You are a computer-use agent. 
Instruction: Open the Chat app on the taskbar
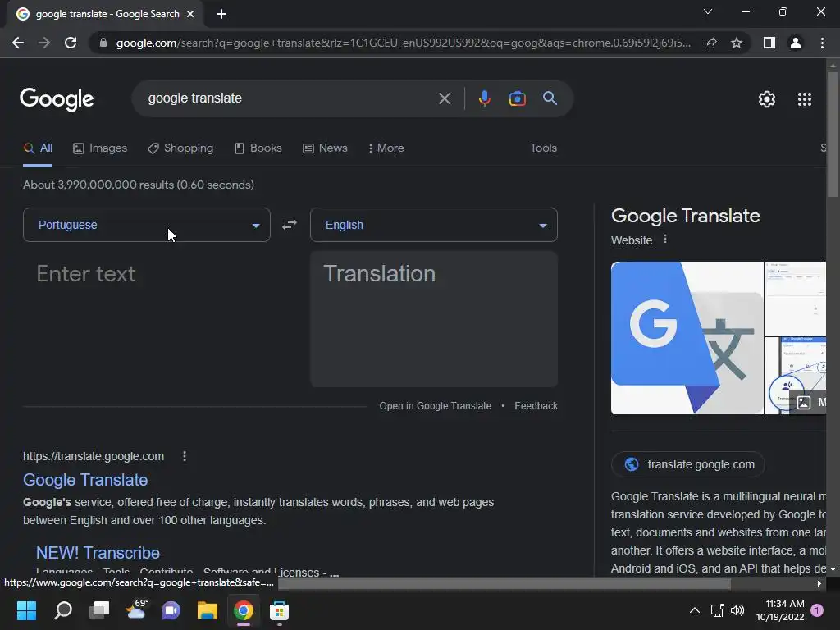point(171,610)
